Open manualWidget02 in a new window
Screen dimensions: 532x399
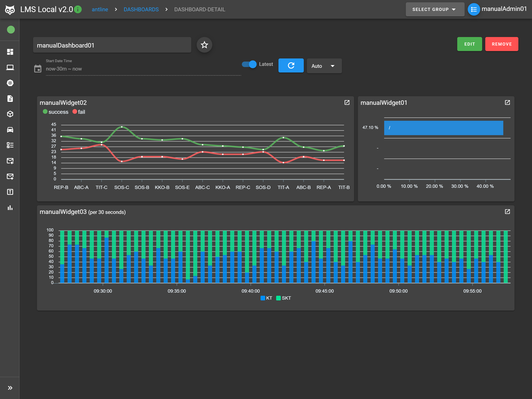click(347, 102)
